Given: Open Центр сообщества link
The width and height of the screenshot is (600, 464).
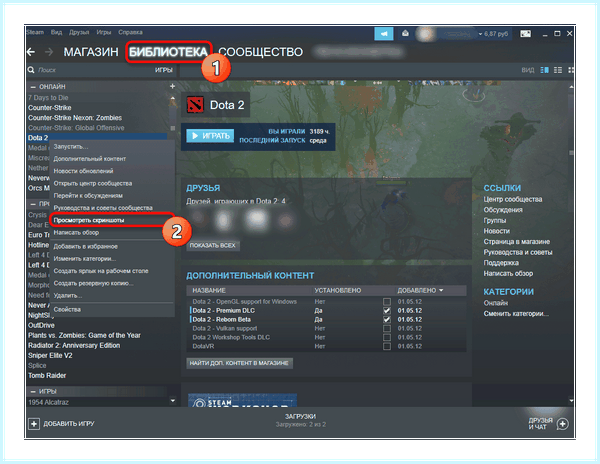Looking at the screenshot, I should pyautogui.click(x=513, y=199).
